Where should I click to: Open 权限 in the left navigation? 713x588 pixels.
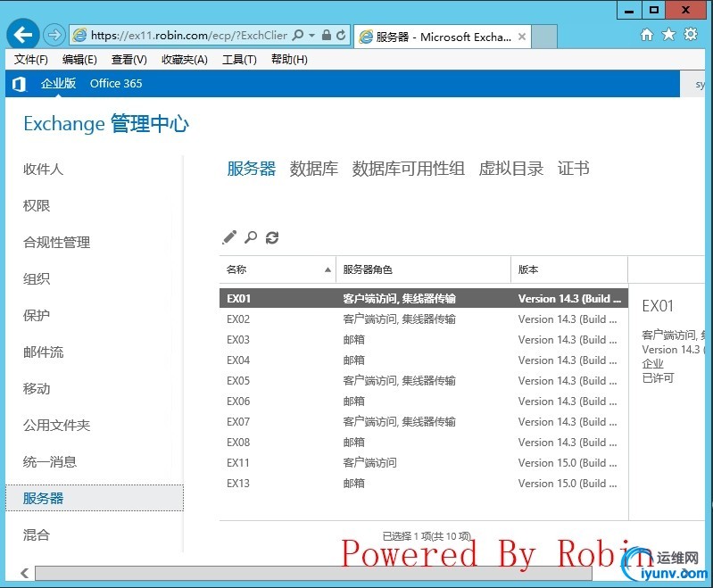[x=37, y=205]
